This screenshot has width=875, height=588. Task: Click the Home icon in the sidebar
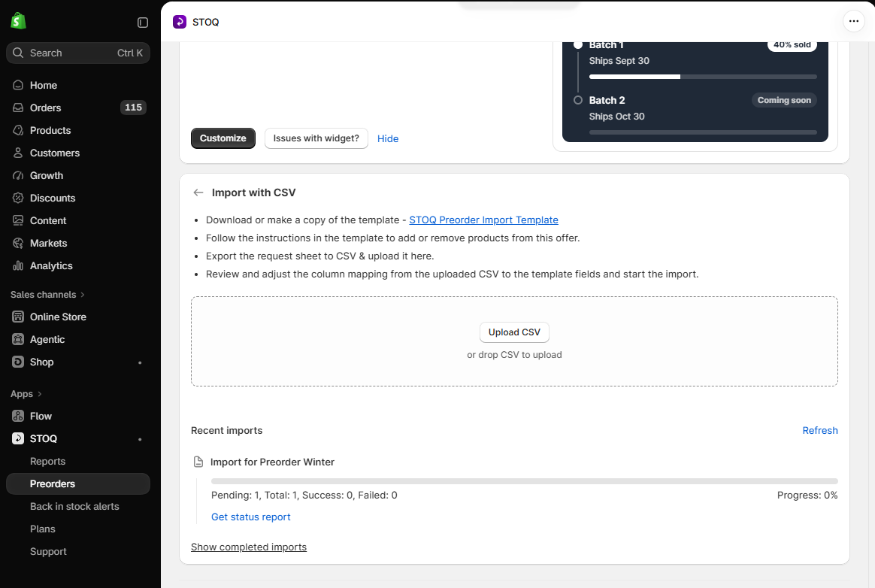click(x=18, y=85)
